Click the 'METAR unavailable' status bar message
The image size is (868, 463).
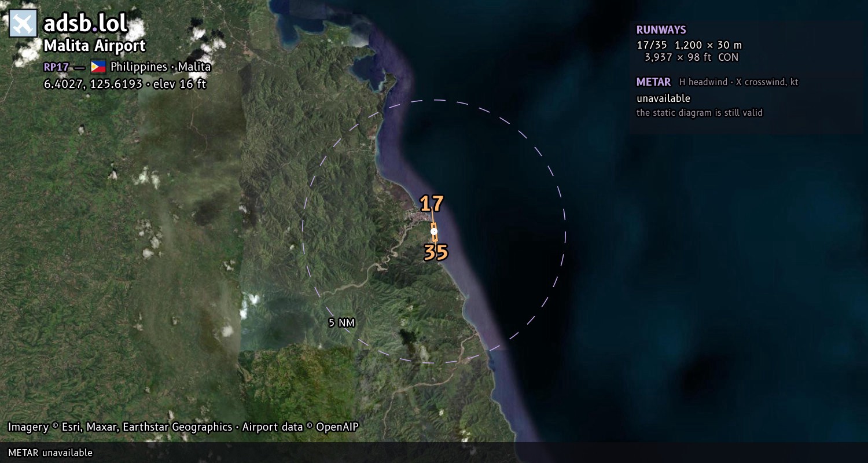point(50,453)
